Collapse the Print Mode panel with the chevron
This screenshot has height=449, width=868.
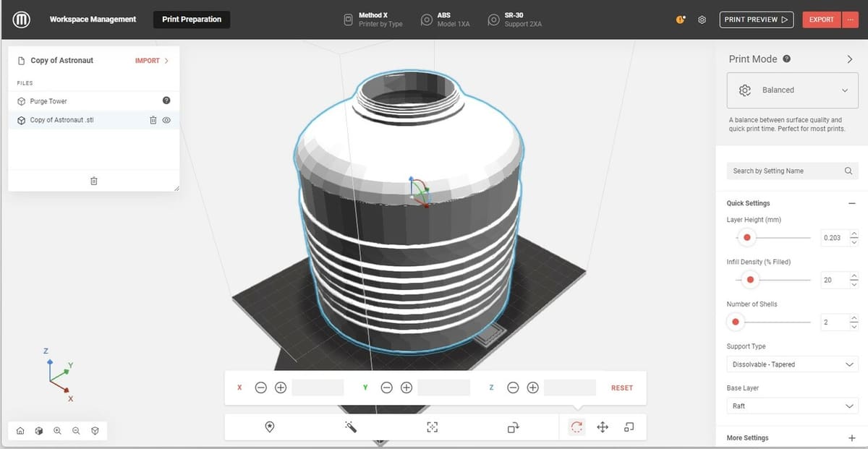point(850,59)
